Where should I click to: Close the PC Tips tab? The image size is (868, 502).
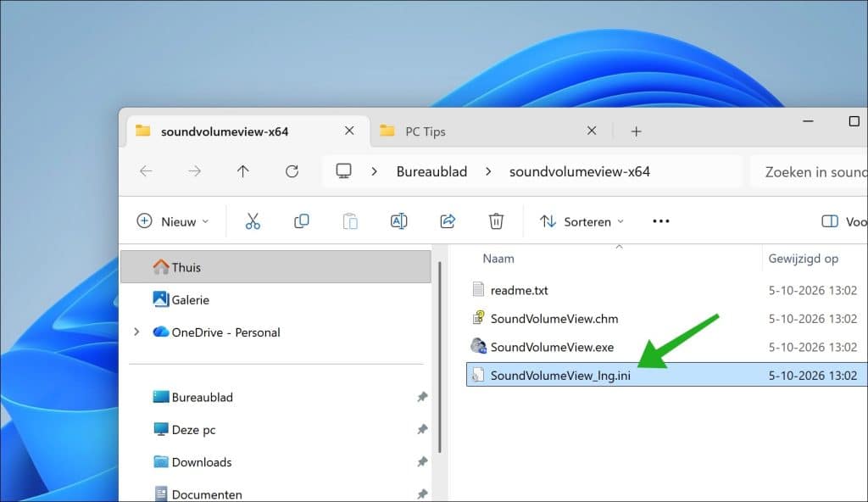(592, 131)
